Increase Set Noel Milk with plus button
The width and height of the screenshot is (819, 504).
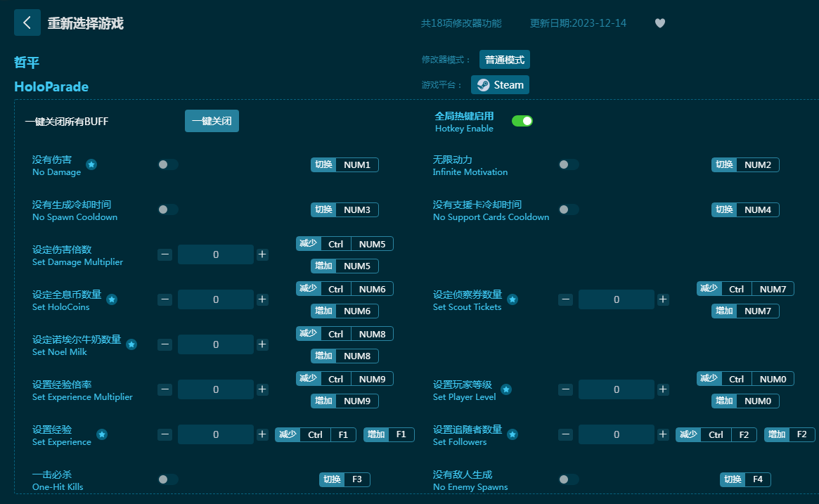click(x=262, y=344)
